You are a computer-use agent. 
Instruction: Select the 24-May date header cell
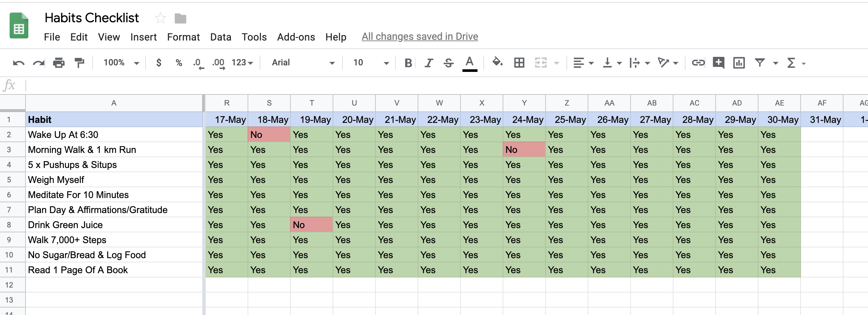pos(524,120)
